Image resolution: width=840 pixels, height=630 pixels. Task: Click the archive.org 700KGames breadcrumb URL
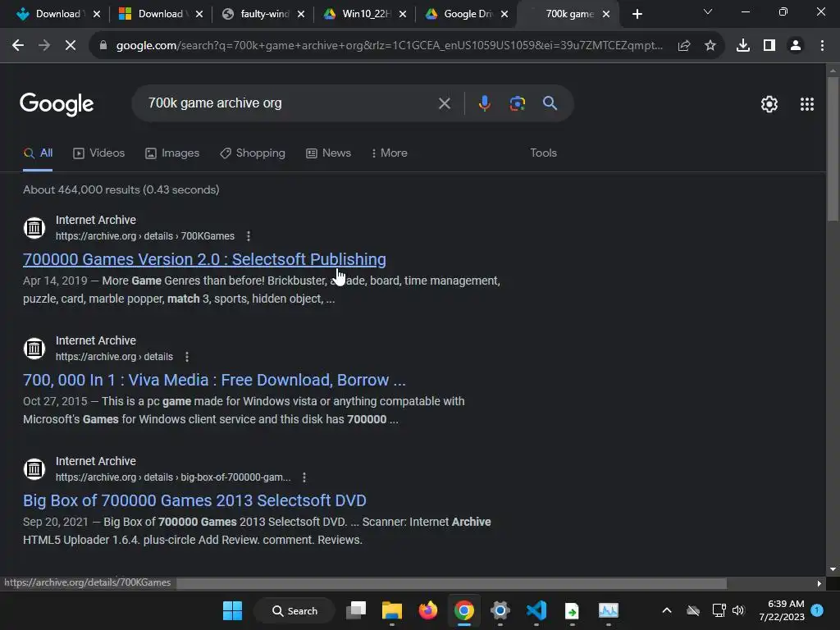(144, 236)
